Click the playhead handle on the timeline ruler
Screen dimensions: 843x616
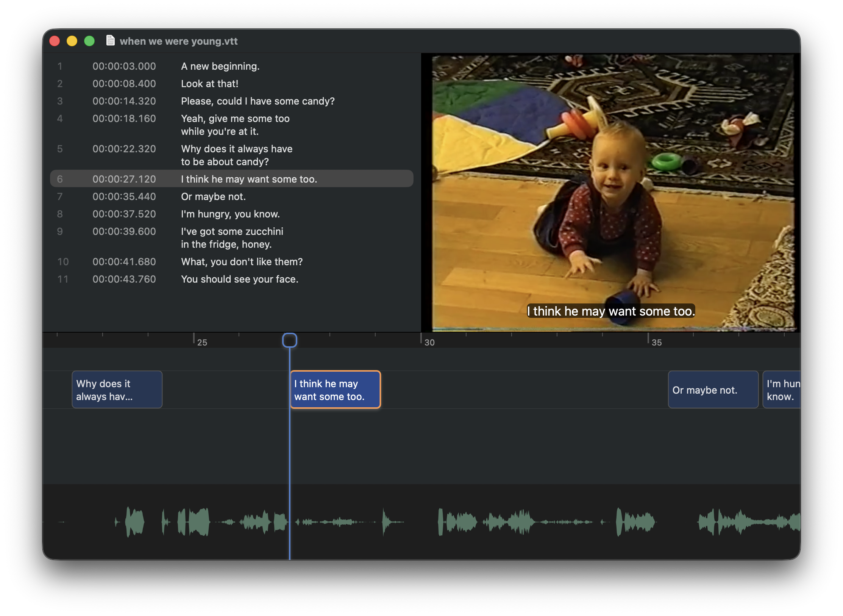[290, 340]
